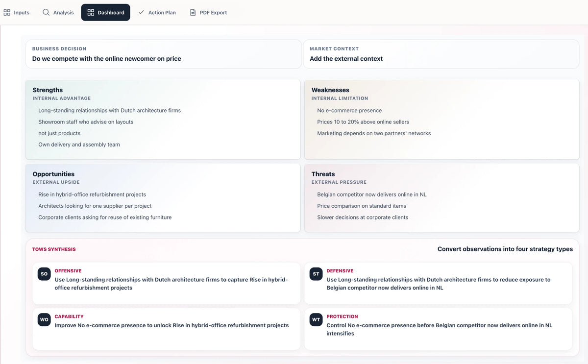Click 'Own delivery and assembly team'

point(79,145)
